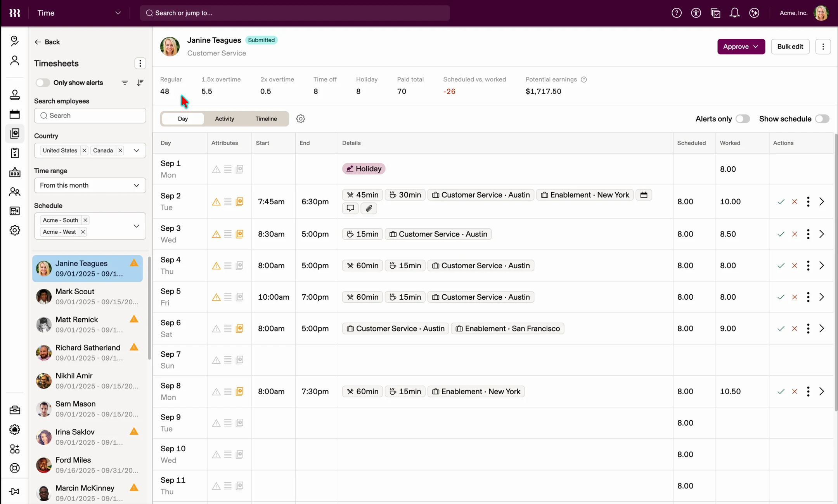Image resolution: width=838 pixels, height=504 pixels.
Task: Click the filter icon beside Only show alerts
Action: click(x=125, y=83)
